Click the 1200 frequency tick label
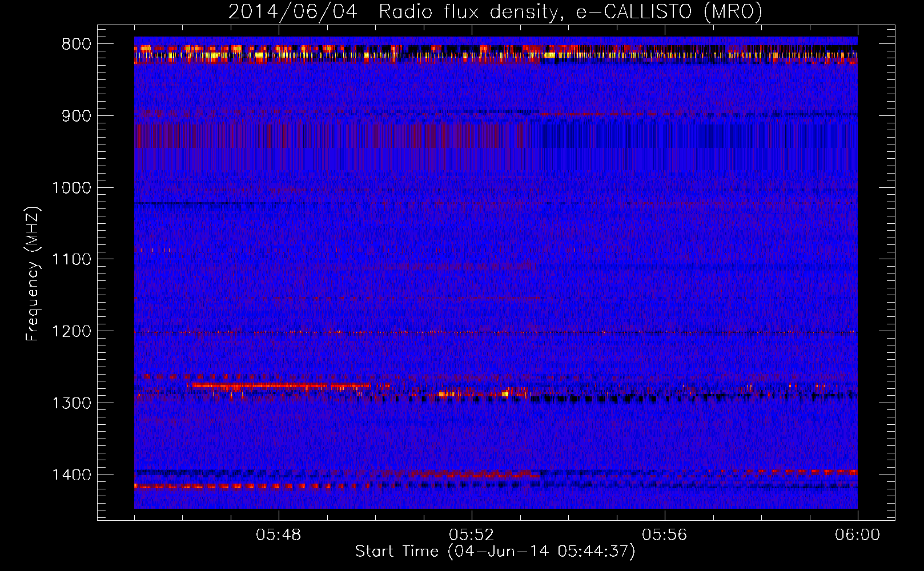The height and width of the screenshot is (571, 924). [71, 332]
